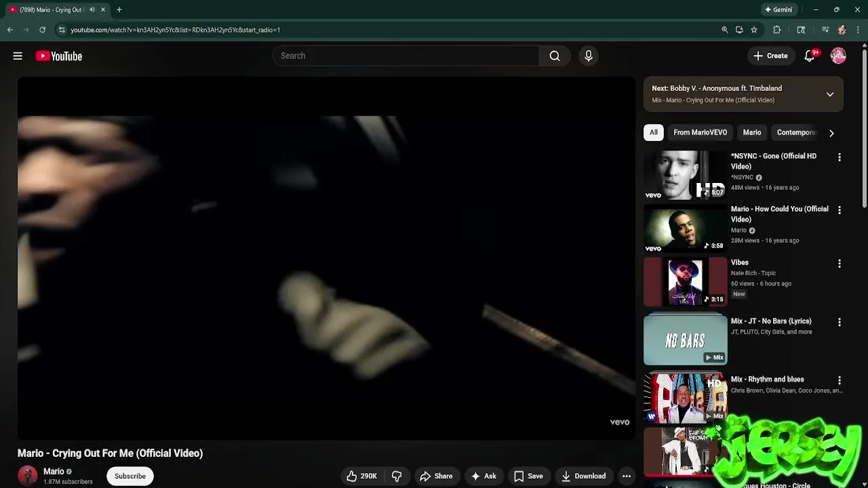The height and width of the screenshot is (488, 868).
Task: Mute tab via speaker icon
Action: [92, 9]
